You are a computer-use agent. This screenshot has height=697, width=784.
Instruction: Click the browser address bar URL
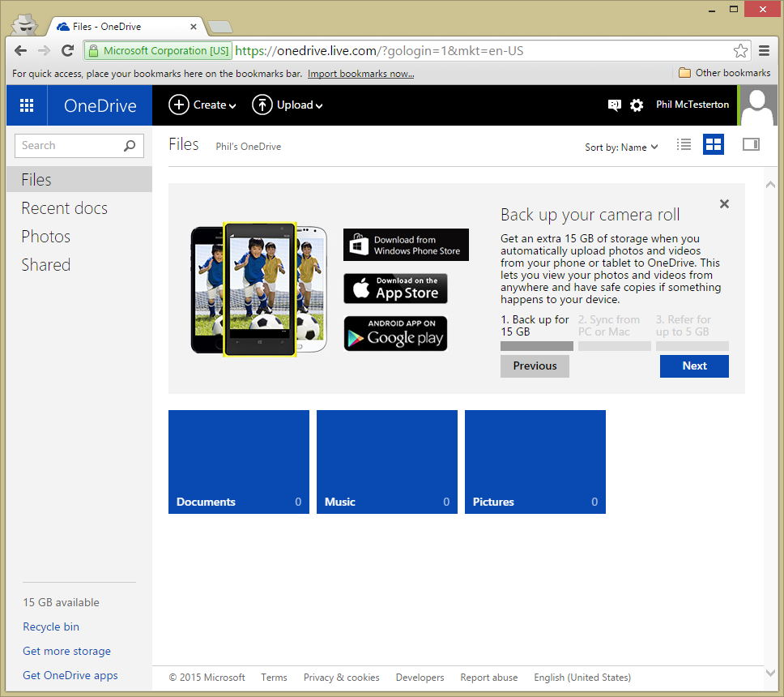[379, 51]
